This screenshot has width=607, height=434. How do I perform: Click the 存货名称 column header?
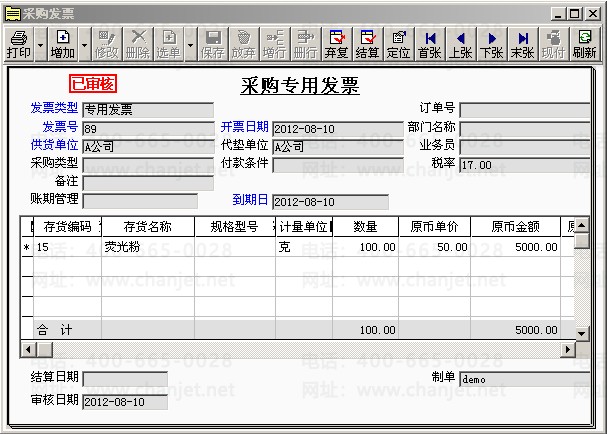pos(147,227)
